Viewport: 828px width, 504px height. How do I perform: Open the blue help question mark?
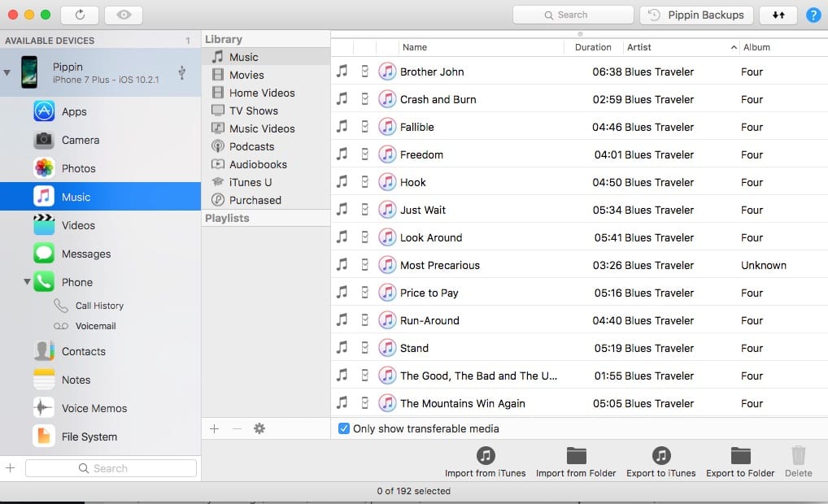[x=813, y=15]
